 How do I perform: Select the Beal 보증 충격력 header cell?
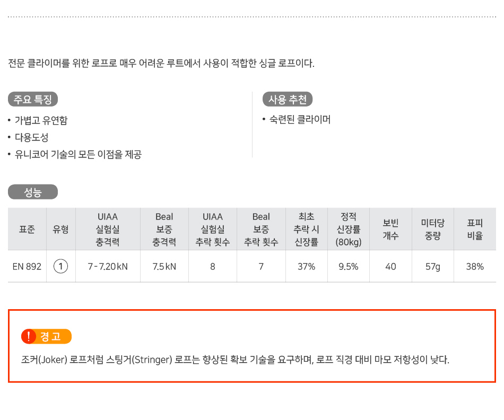click(164, 229)
